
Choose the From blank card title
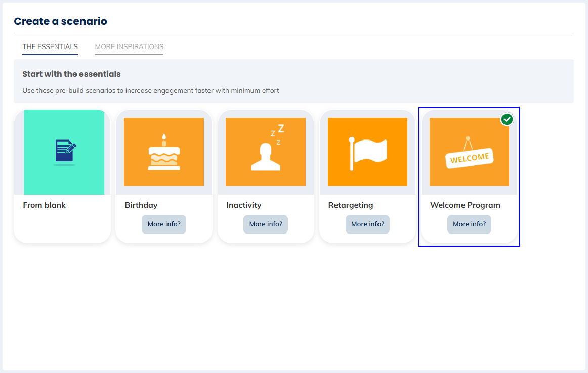[45, 205]
